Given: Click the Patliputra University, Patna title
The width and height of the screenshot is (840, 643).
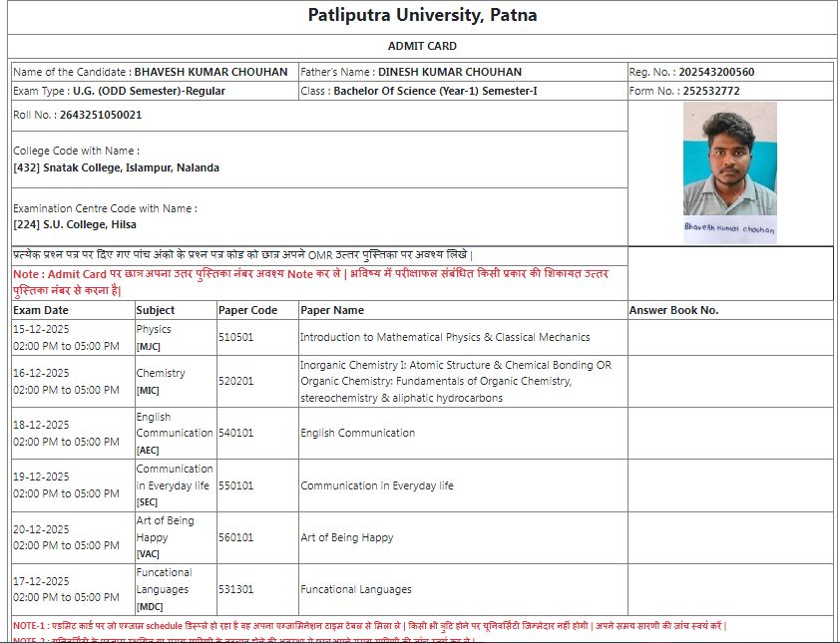Looking at the screenshot, I should click(422, 16).
